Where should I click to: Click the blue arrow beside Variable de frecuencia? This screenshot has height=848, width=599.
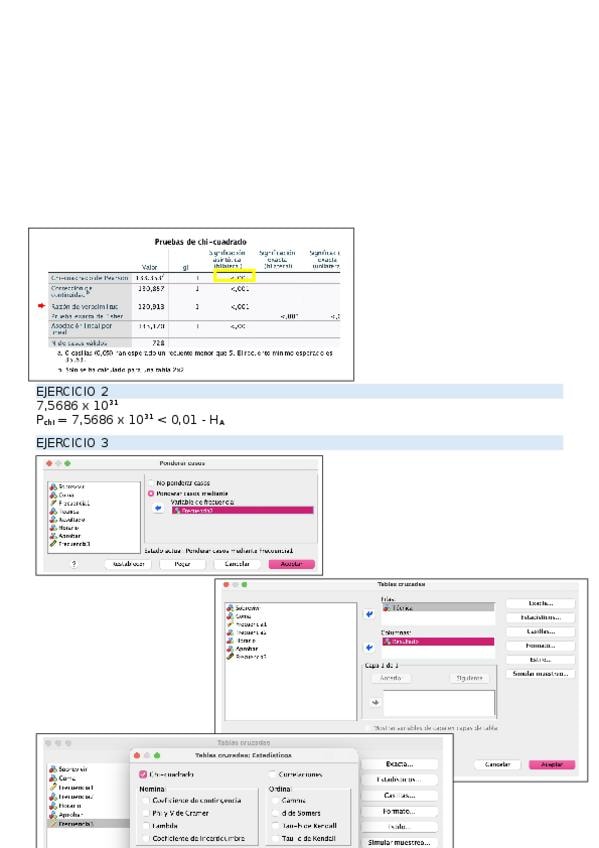158,508
